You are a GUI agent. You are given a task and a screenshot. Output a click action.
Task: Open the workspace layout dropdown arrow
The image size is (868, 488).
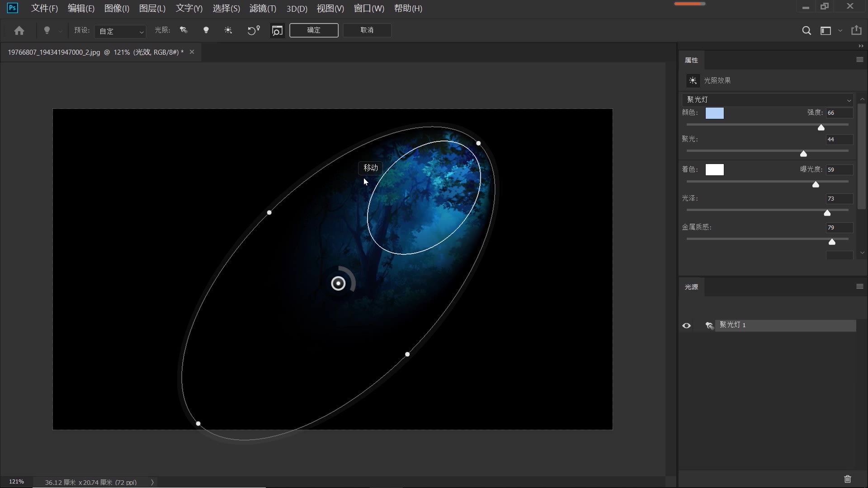[x=840, y=31]
